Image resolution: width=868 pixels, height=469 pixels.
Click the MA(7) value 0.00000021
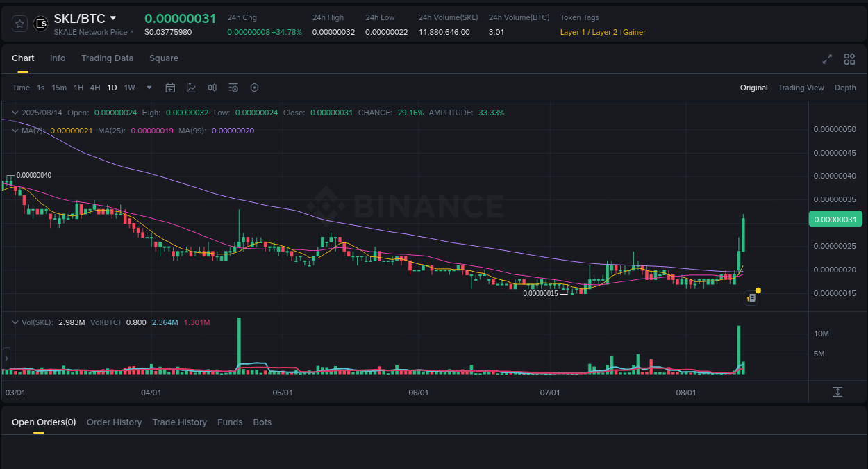coord(72,131)
